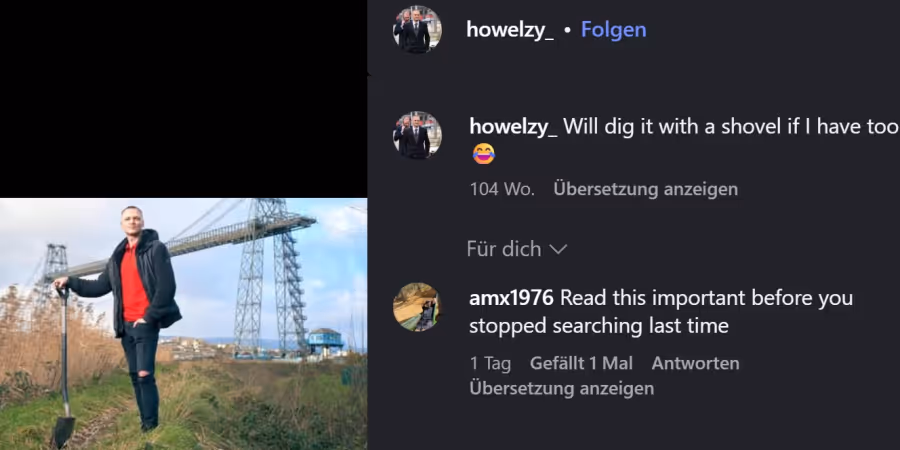Click the photo of man with shovel
The image size is (900, 450).
pyautogui.click(x=184, y=324)
